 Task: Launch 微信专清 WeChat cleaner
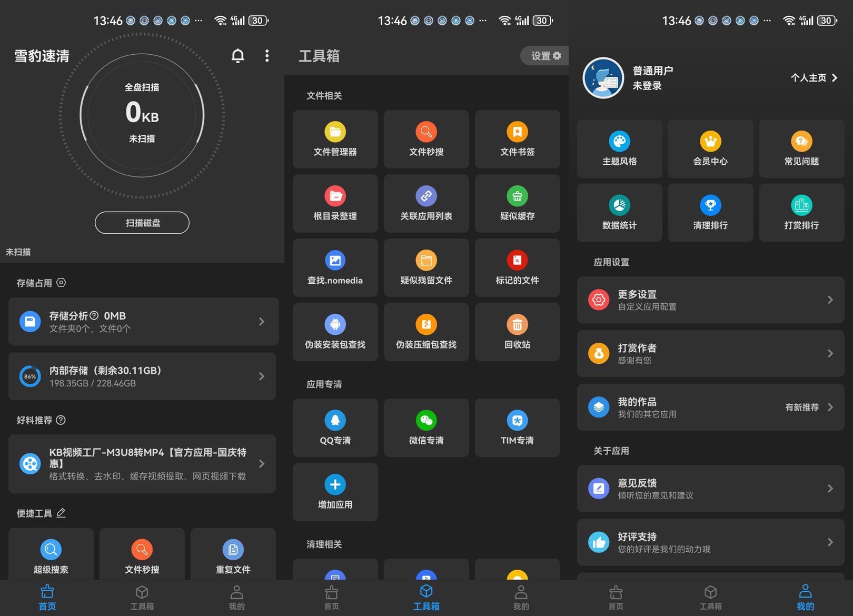pos(426,428)
